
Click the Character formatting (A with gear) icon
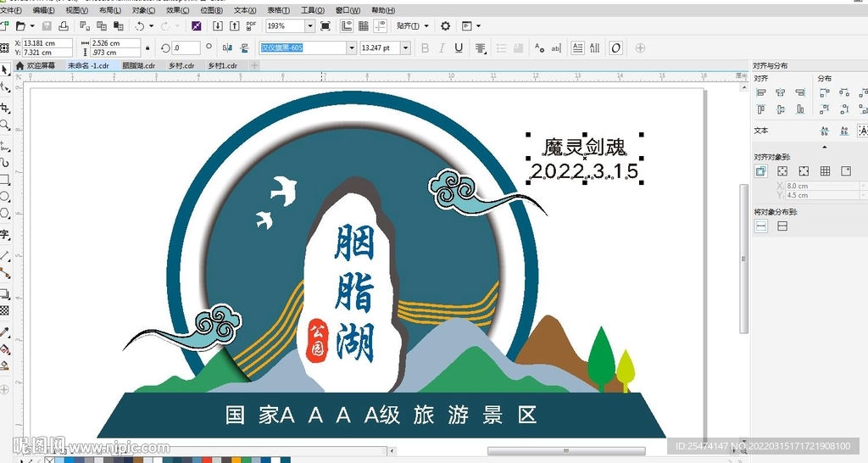[x=539, y=48]
